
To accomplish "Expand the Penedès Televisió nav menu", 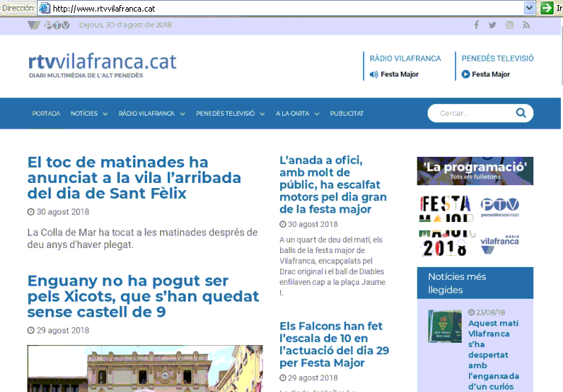I will coord(229,114).
